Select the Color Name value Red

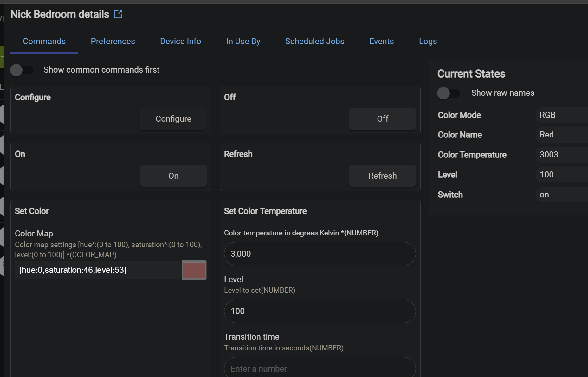547,135
